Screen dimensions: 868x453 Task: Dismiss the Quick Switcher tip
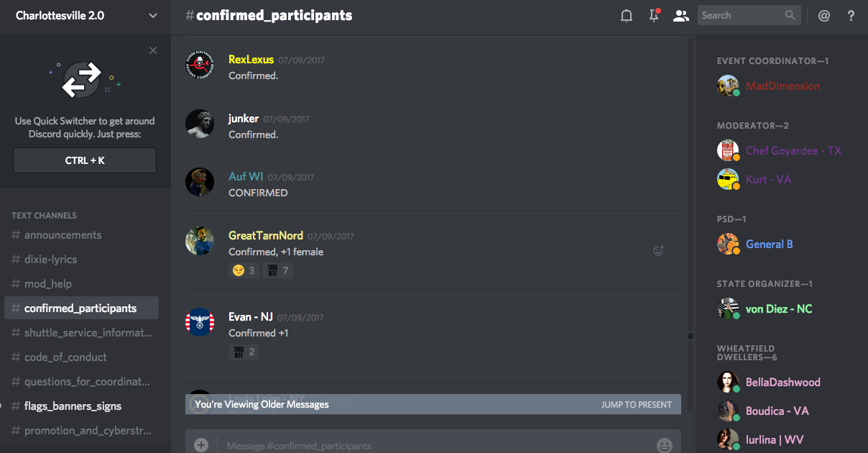click(x=153, y=50)
